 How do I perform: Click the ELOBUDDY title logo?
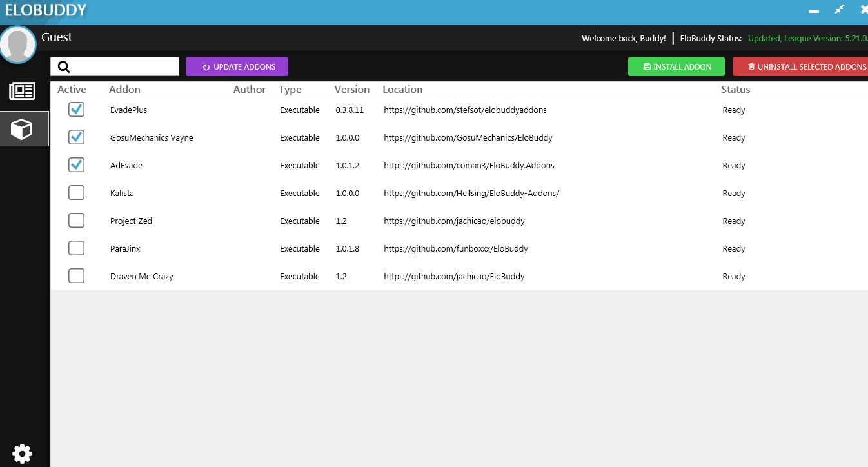point(46,10)
